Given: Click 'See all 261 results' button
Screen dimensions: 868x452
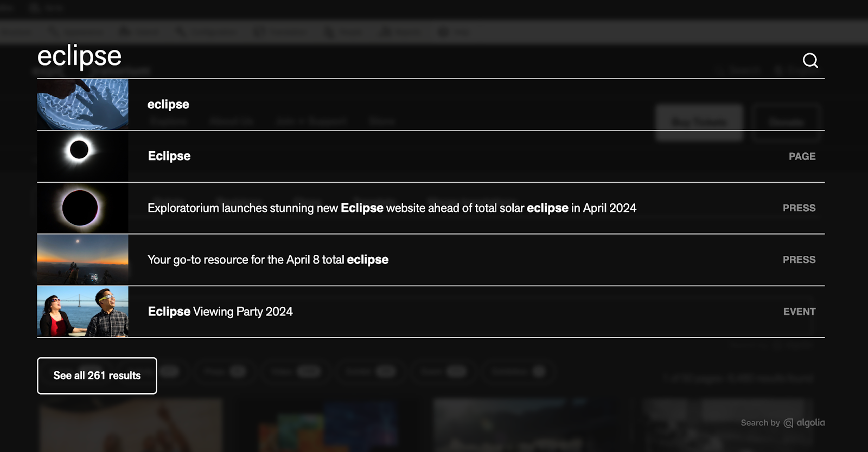Looking at the screenshot, I should 97,376.
